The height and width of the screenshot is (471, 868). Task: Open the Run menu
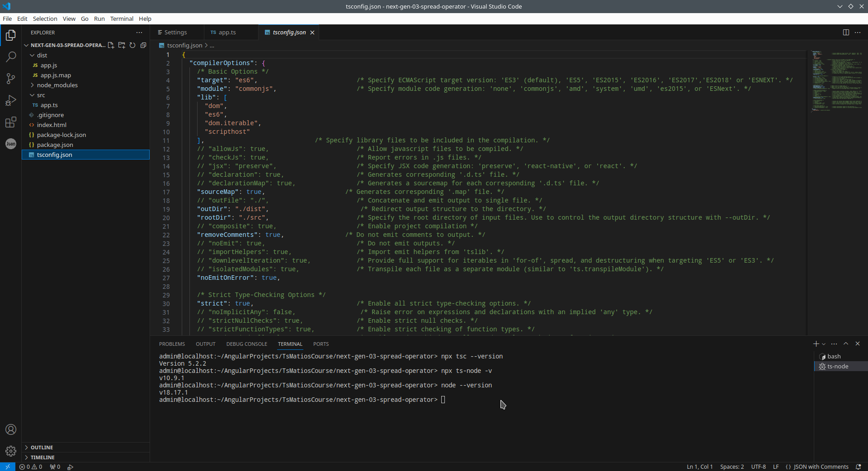click(99, 19)
